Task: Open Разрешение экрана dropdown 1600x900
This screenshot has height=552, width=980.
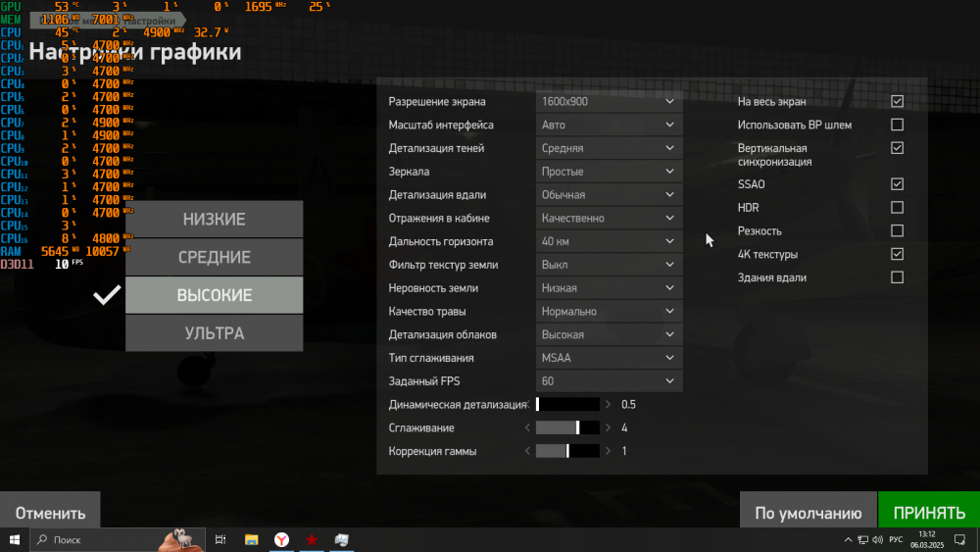Action: click(609, 101)
